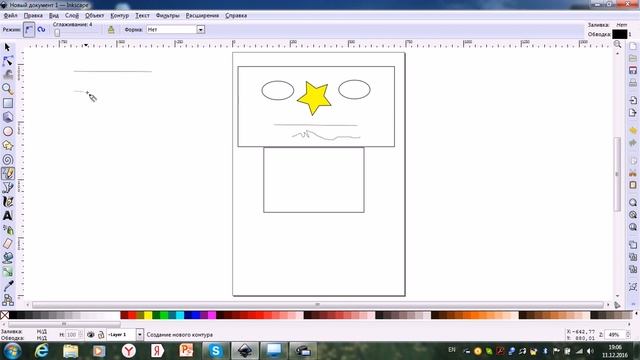Select the Pencil freehand tool
This screenshot has height=360, width=640.
coord(7,173)
